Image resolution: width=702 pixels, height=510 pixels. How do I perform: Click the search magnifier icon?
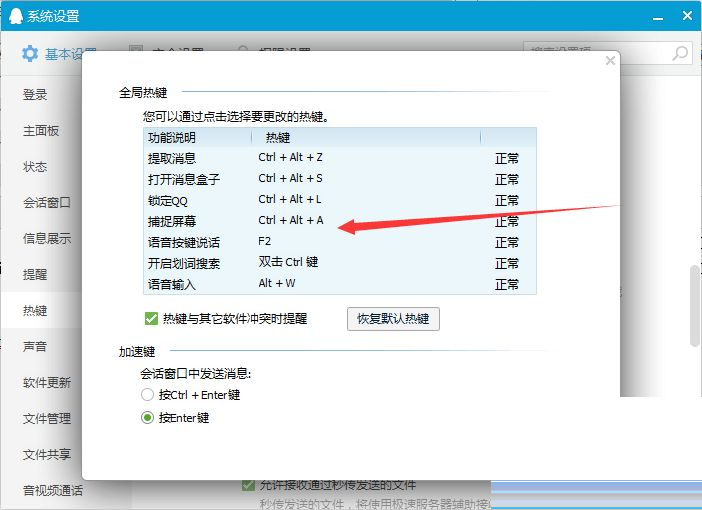pyautogui.click(x=681, y=53)
